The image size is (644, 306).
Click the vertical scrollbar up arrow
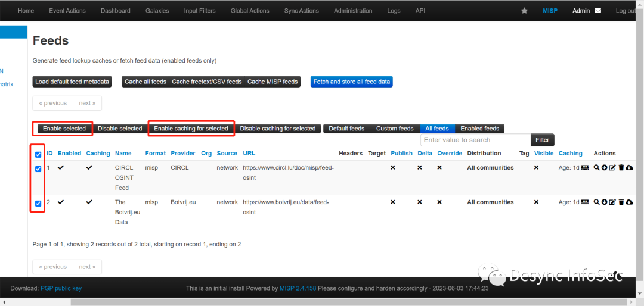(x=640, y=4)
